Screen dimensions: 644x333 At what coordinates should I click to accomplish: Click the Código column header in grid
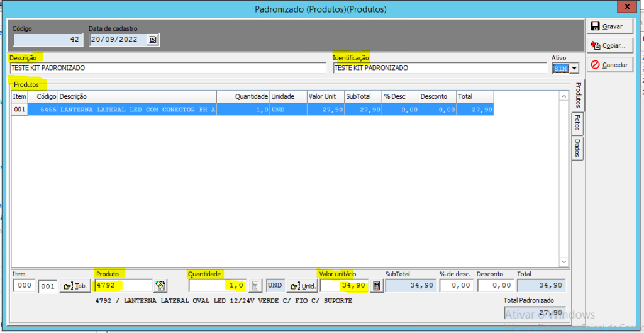pyautogui.click(x=43, y=96)
